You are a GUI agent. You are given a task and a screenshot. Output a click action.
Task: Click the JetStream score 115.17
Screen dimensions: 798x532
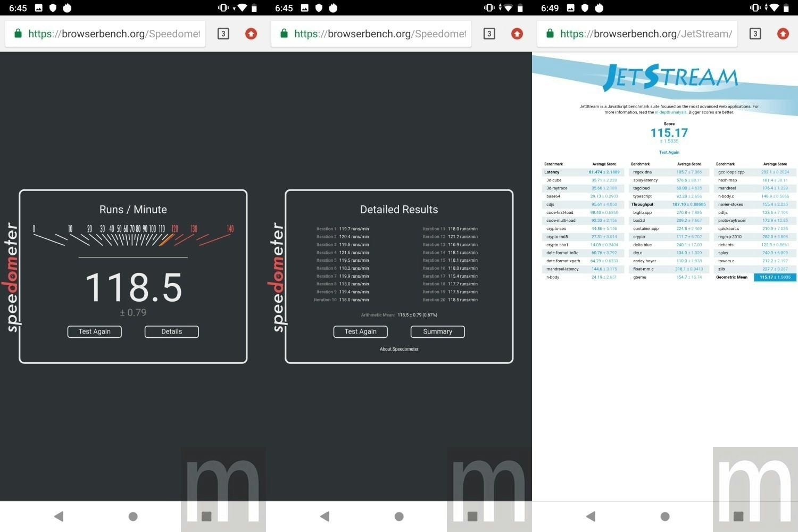click(669, 133)
